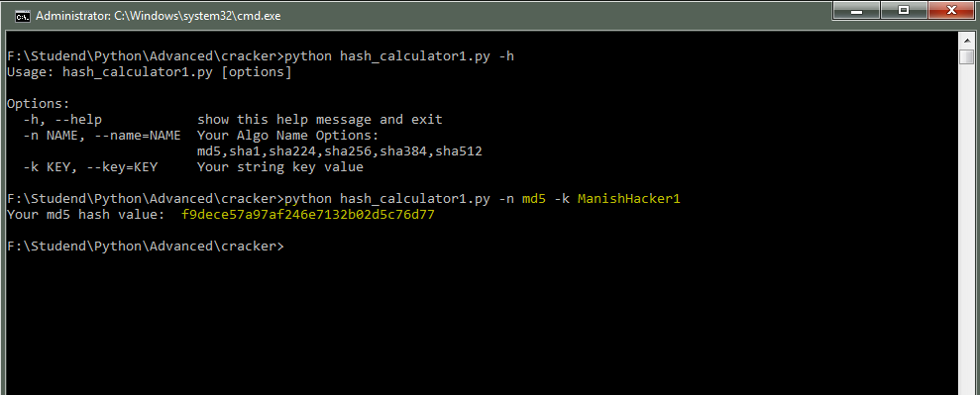
Task: Click the last empty prompt line
Action: pyautogui.click(x=145, y=247)
